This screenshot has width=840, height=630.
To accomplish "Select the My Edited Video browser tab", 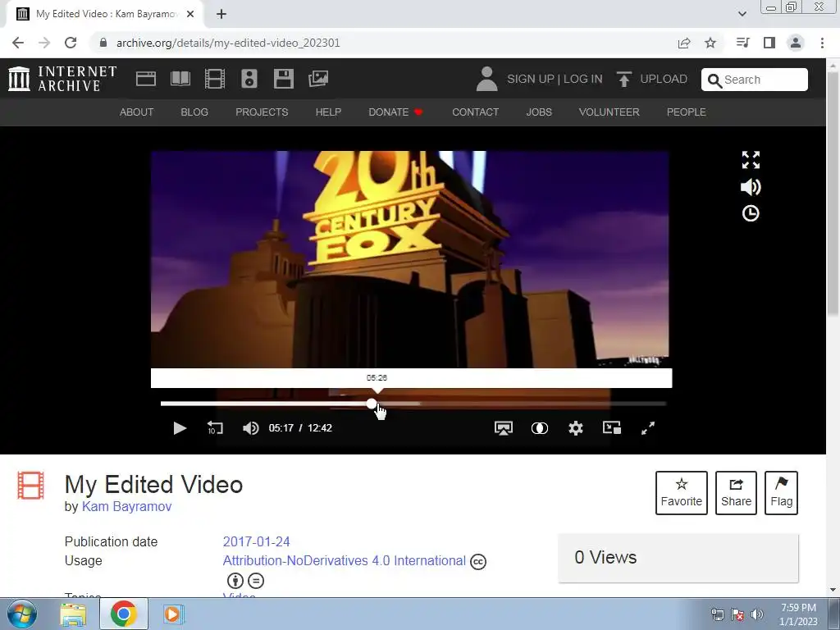I will coord(105,15).
